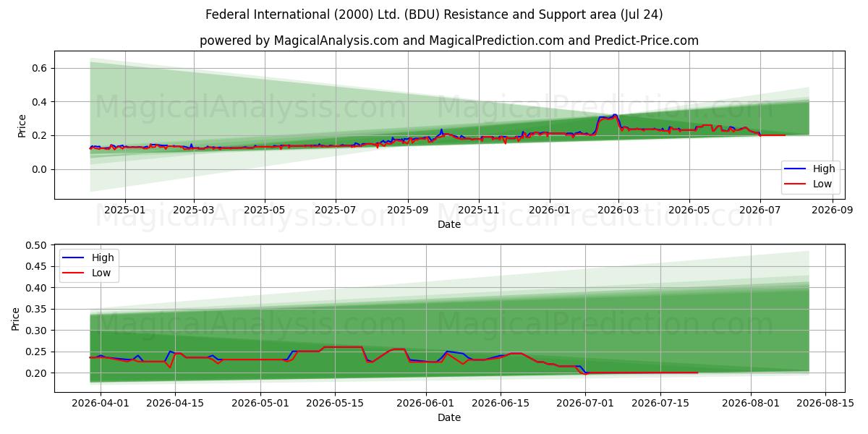Click the '2026-04-15' tick label on bottom chart
Viewport: 868px width, 434px height.
(x=175, y=404)
